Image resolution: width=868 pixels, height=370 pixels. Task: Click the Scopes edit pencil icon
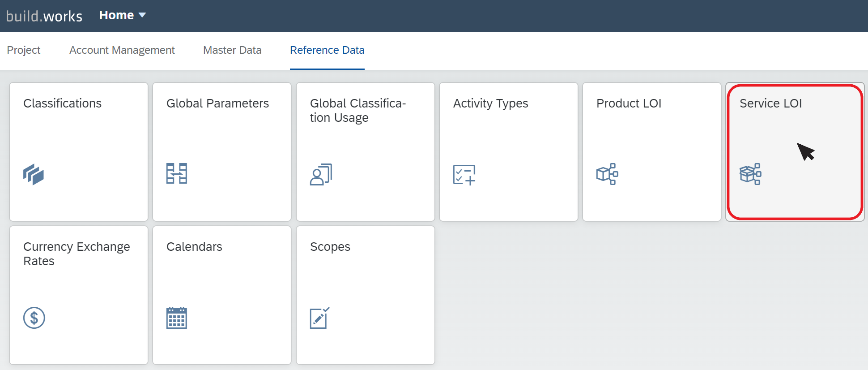tap(320, 318)
